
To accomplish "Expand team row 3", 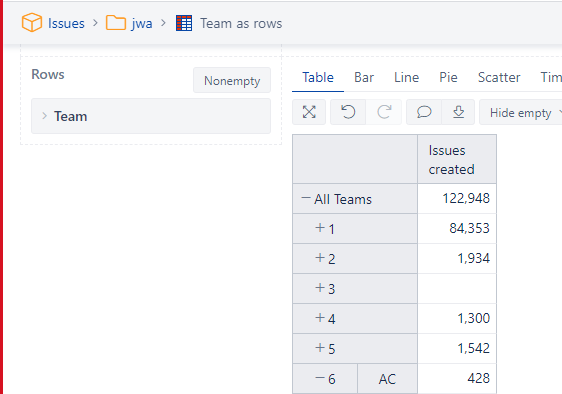I will tap(320, 288).
